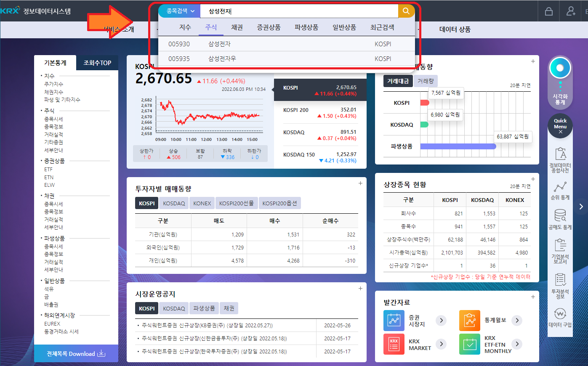Open 석유 link under 일반상품
The image size is (588, 366).
(49, 289)
